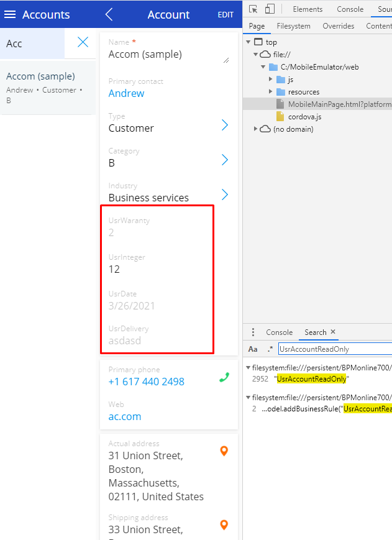Open the Andrew primary contact link
Screen dimensions: 392x540
[126, 93]
